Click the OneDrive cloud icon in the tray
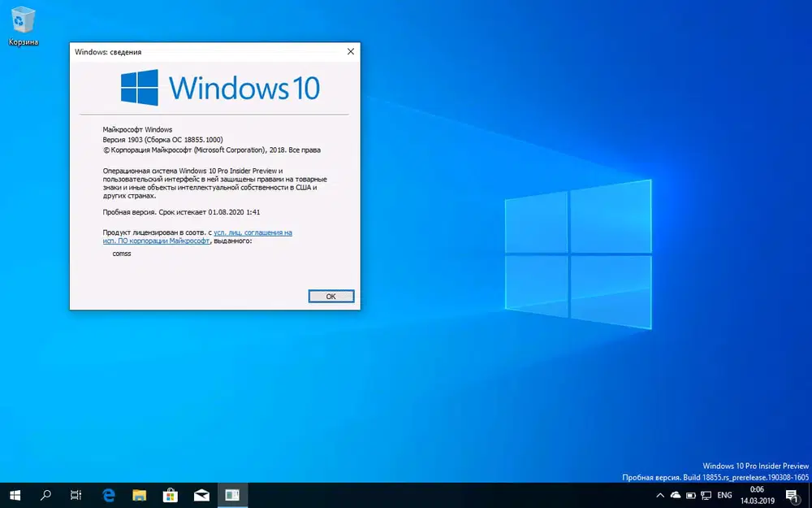Viewport: 812px width, 508px height. 676,495
